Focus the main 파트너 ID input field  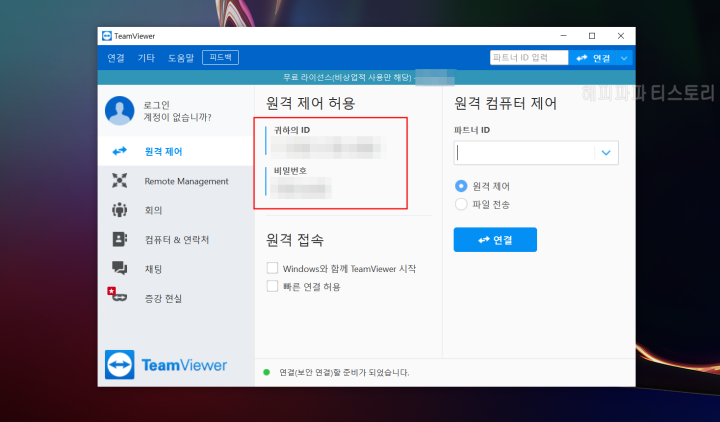coord(524,153)
